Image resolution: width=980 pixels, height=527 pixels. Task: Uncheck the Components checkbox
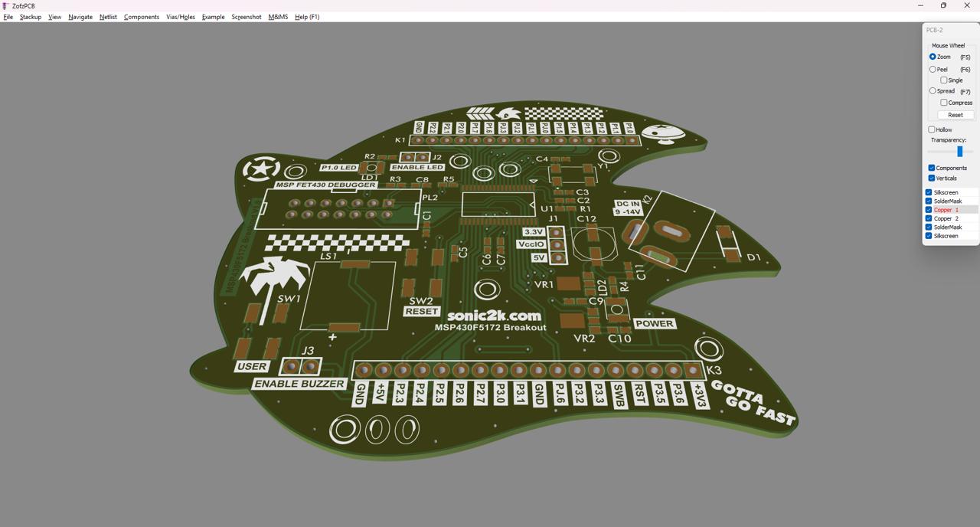pyautogui.click(x=932, y=168)
